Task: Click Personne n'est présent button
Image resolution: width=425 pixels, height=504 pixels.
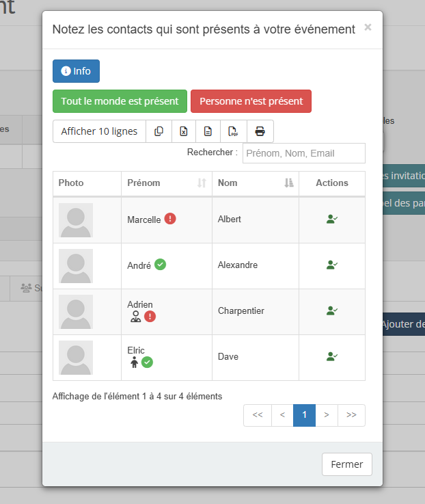Action: [x=251, y=101]
